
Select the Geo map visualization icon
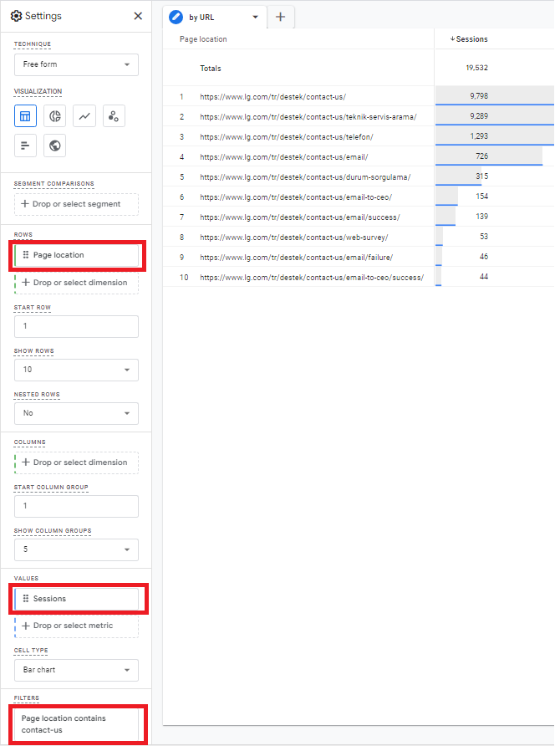[54, 146]
